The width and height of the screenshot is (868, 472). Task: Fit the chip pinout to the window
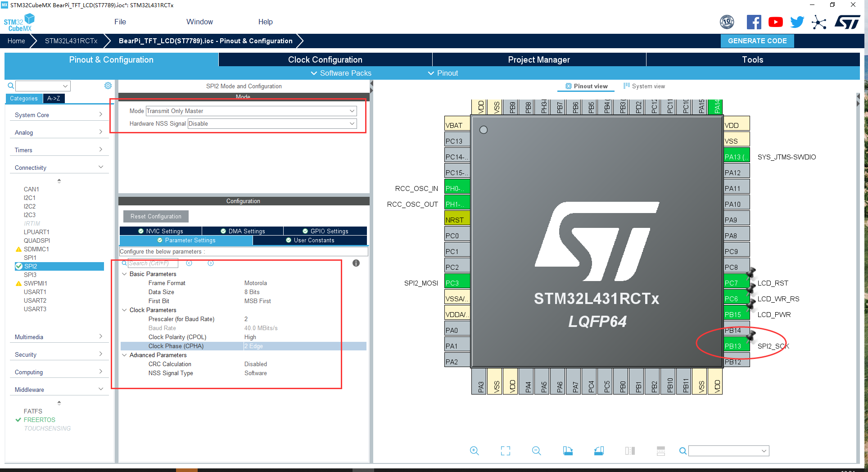point(506,451)
